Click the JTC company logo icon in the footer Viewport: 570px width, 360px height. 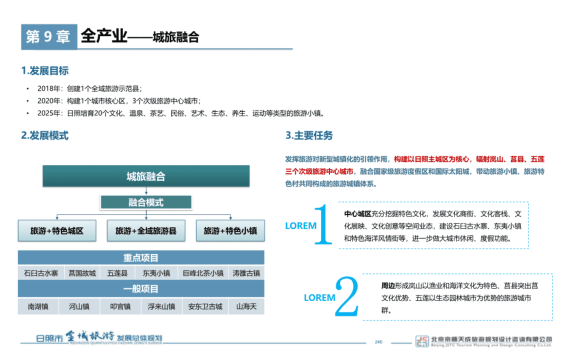pos(422,341)
